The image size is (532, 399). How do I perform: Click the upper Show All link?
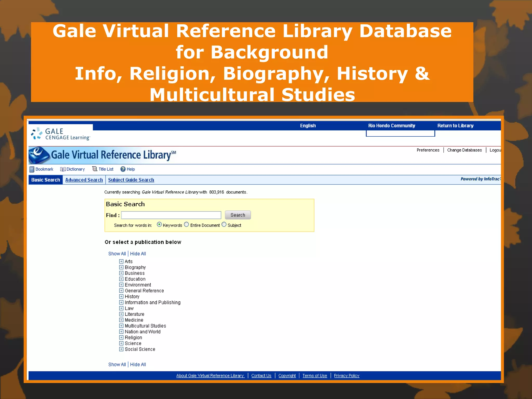click(117, 254)
